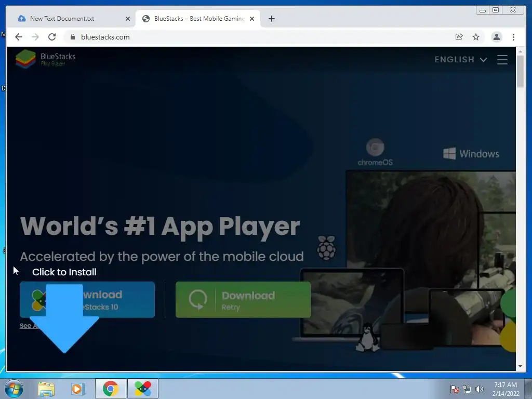The width and height of the screenshot is (532, 399).
Task: Click the forward navigation arrow
Action: click(35, 37)
